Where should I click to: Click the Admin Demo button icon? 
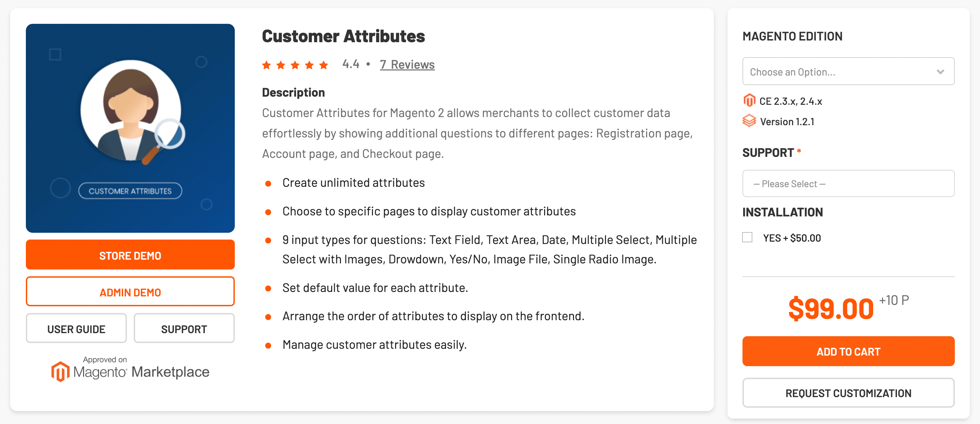(x=130, y=292)
